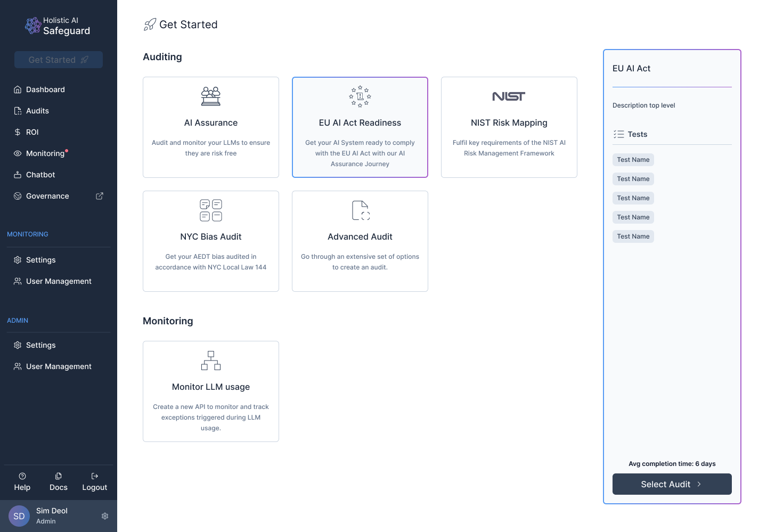Open Monitoring with the notification dot
Viewport: 767px width, 532px height.
pyautogui.click(x=45, y=153)
